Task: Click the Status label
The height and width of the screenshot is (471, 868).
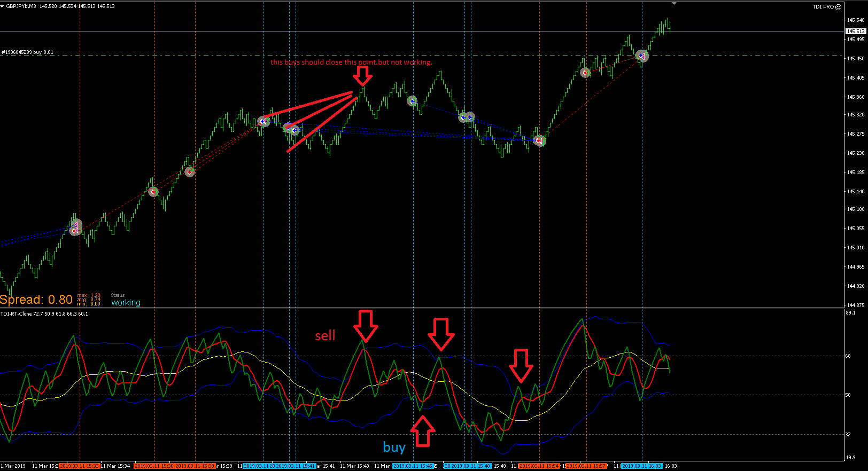Action: [118, 295]
